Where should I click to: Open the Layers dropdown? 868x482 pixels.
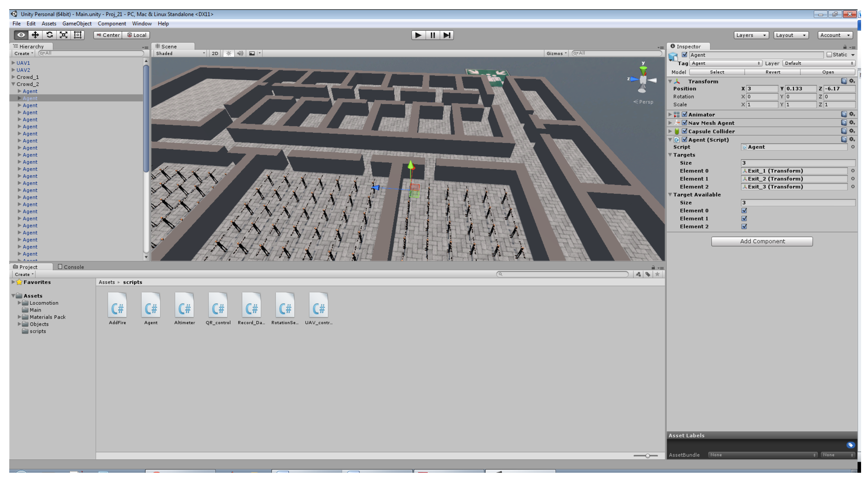(x=751, y=35)
